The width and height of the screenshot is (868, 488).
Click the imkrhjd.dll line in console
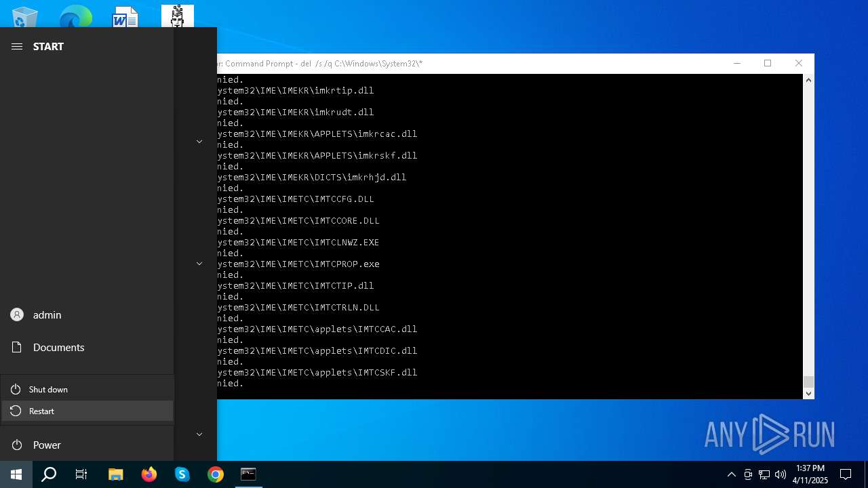point(312,178)
